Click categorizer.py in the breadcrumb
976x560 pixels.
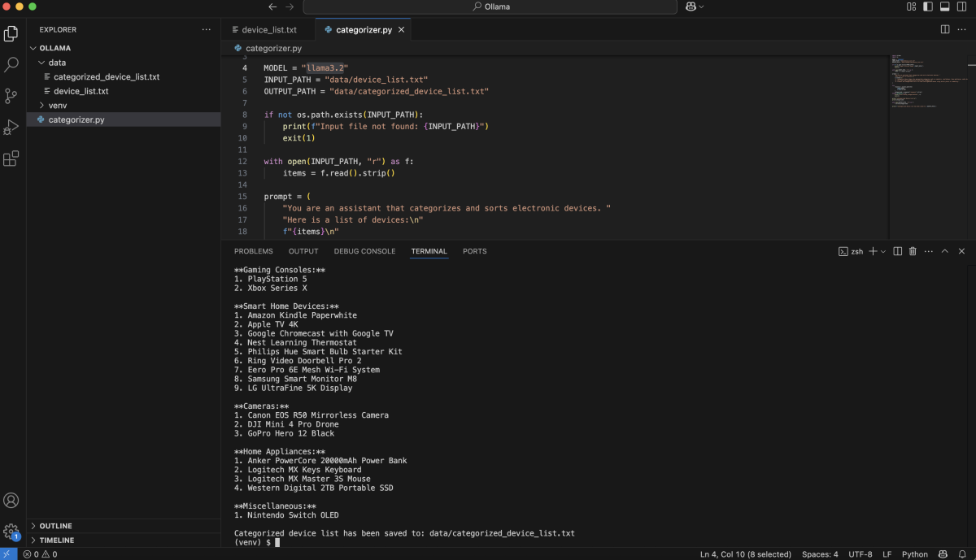(x=273, y=48)
